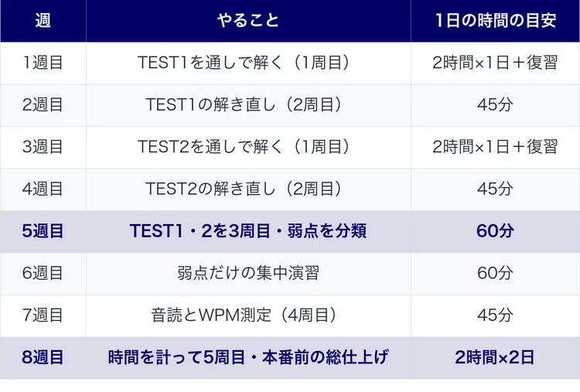Image resolution: width=580 pixels, height=392 pixels.
Task: Select TEST1の解き直し(2周目) cell
Action: (x=248, y=105)
